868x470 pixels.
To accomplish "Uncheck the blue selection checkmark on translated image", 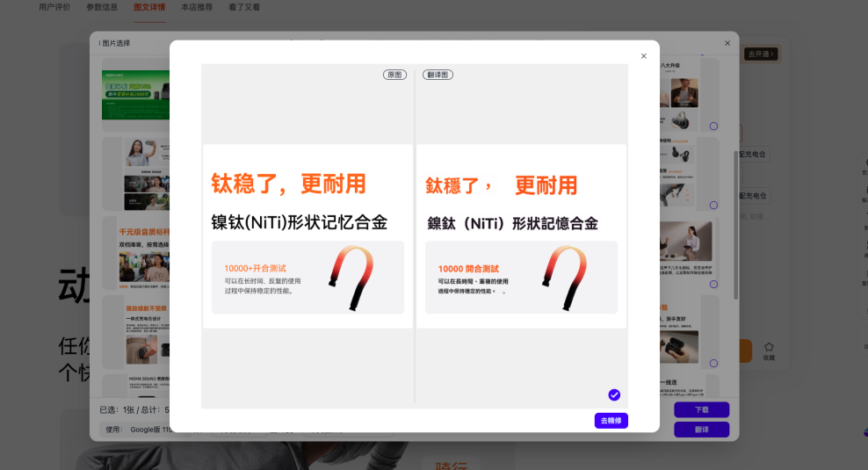I will pyautogui.click(x=614, y=394).
